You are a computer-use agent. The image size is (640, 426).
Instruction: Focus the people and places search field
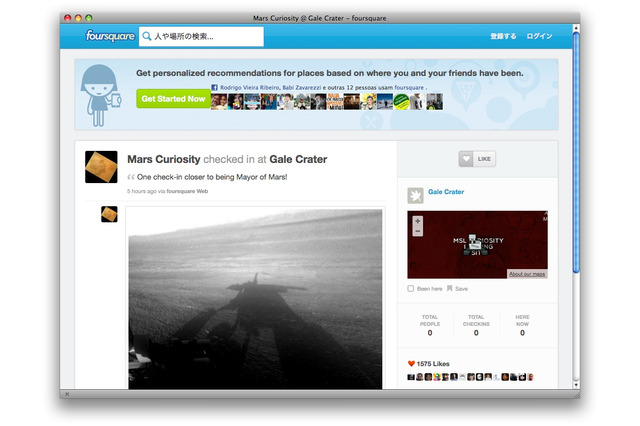[x=201, y=36]
